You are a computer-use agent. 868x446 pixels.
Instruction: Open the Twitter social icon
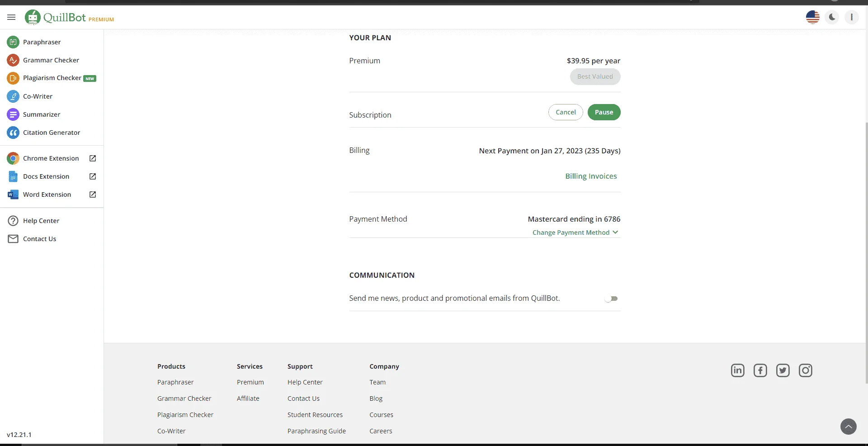[783, 370]
